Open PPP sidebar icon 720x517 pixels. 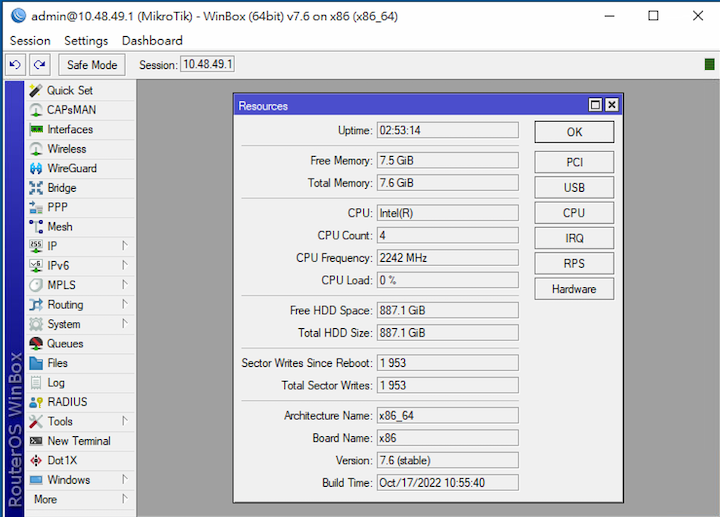click(36, 208)
